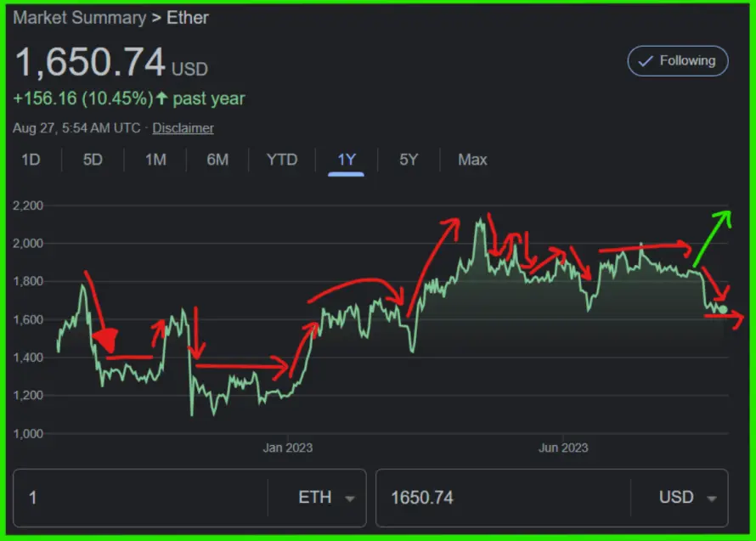Click the 2,000 y-axis label

28,244
